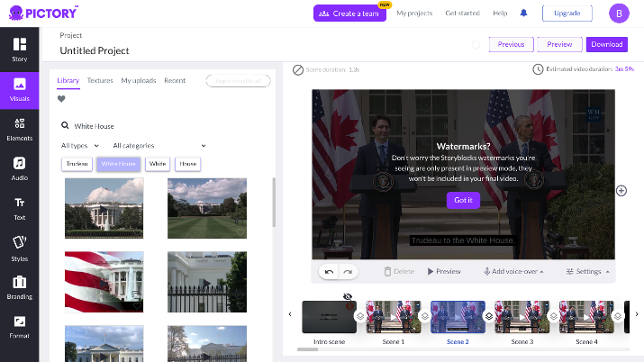Click the White House search field
The image size is (644, 362).
point(164,126)
